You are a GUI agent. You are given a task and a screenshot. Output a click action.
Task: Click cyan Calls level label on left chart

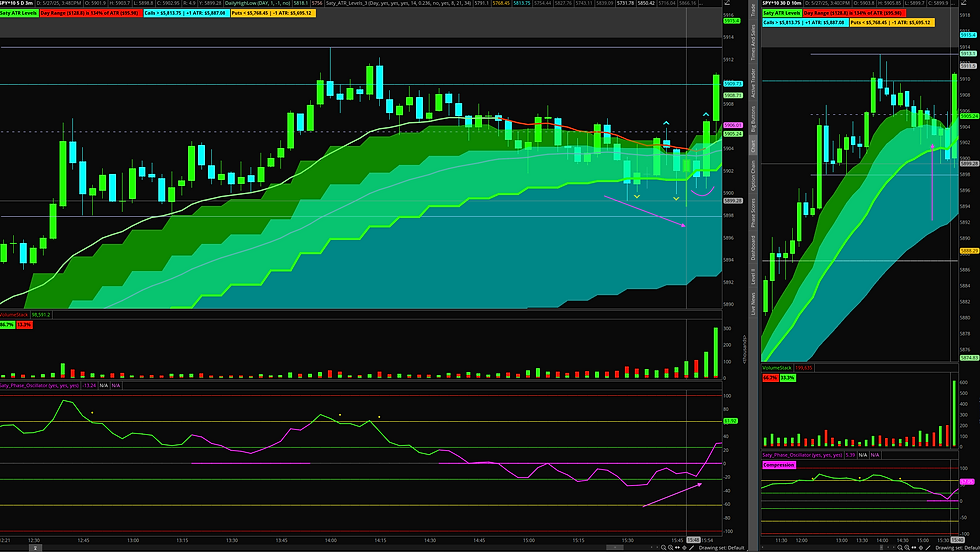[x=186, y=13]
